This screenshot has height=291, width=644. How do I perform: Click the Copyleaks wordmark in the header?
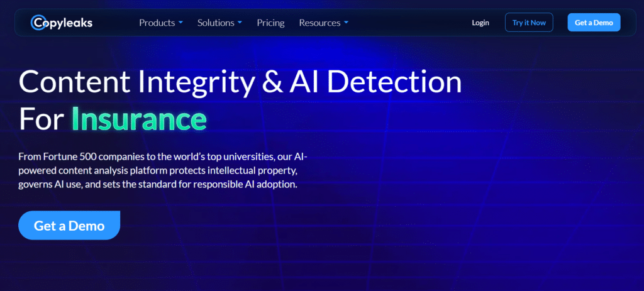tap(68, 23)
